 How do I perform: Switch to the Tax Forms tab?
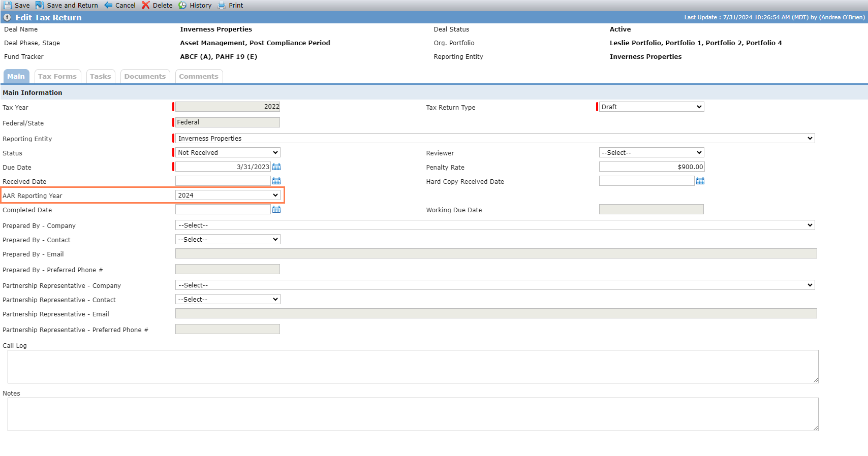click(57, 76)
